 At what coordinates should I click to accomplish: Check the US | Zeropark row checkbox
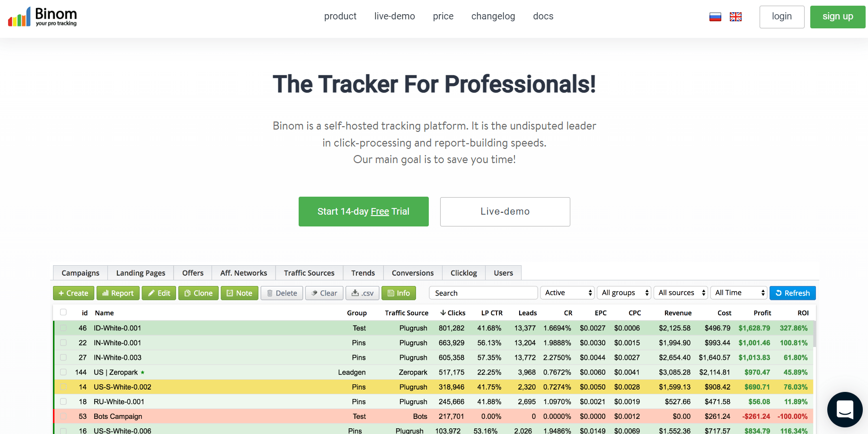pyautogui.click(x=63, y=372)
